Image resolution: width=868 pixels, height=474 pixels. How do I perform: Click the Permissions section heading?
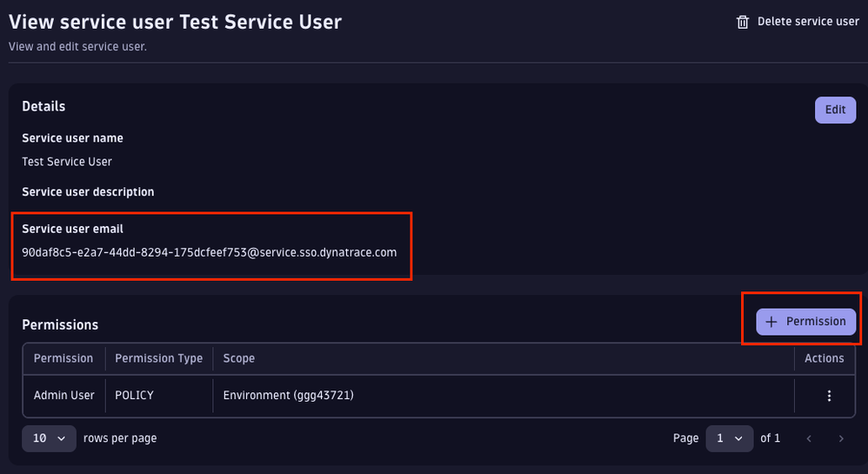[x=60, y=325]
